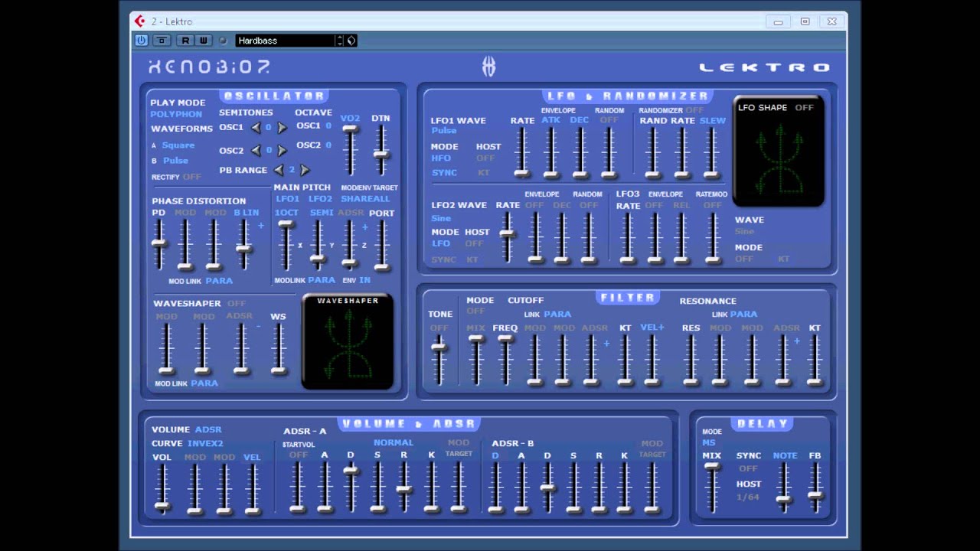Change delay MODE value MS
The image size is (980, 551).
pos(709,442)
